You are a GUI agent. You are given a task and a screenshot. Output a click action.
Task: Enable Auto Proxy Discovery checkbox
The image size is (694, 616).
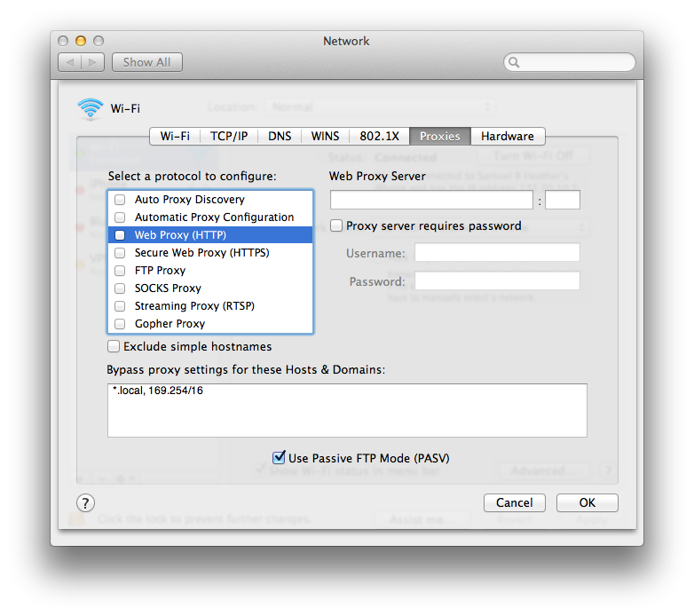[x=120, y=200]
